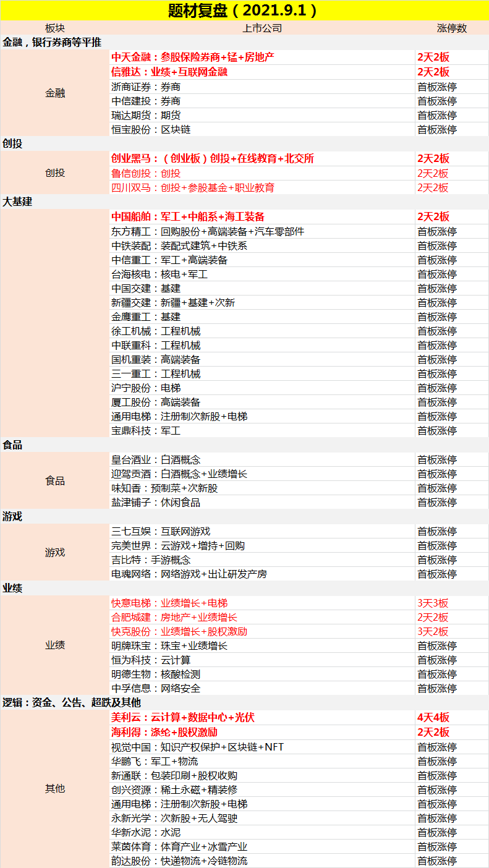Viewport: 489px width, 868px height.
Task: Click the cell 宝鼎科技:军工
Action: 262,430
